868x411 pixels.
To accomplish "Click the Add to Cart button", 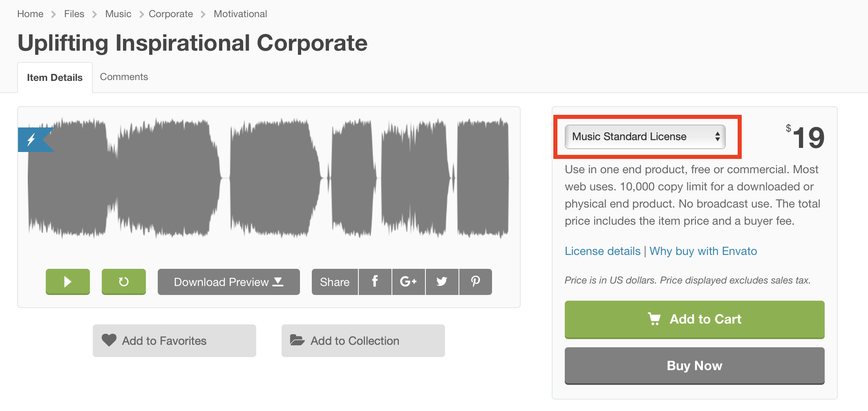I will 694,319.
